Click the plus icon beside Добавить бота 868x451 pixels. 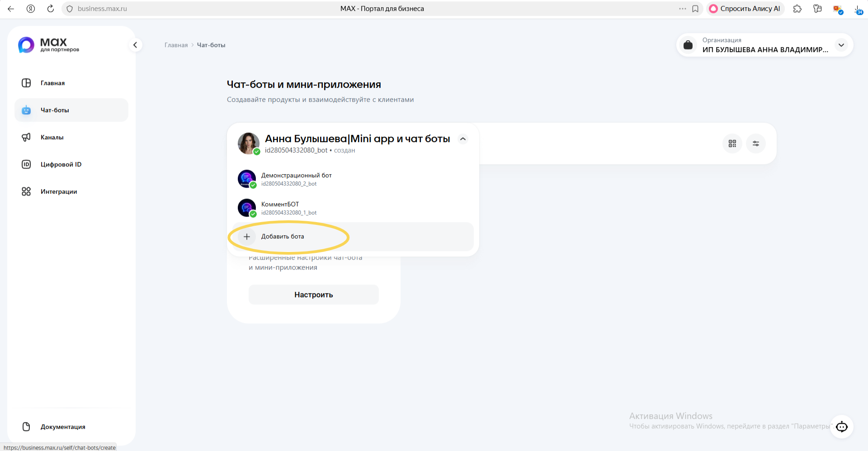pyautogui.click(x=247, y=237)
